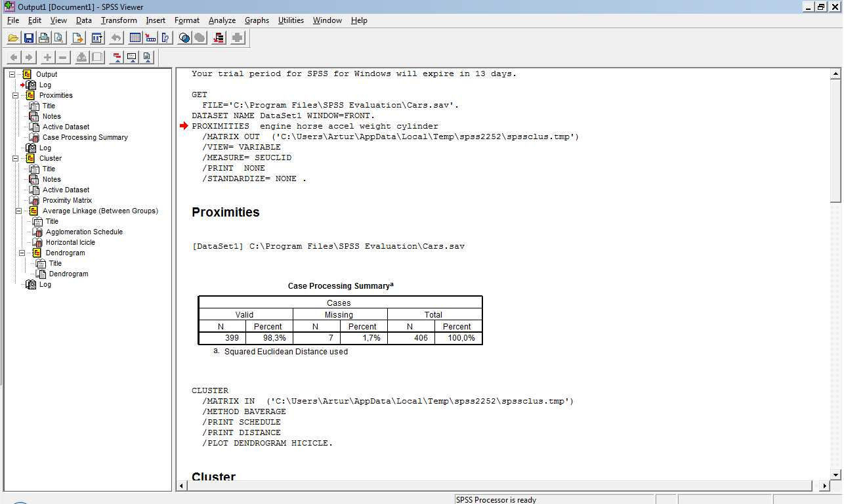
Task: Open the Help menu
Action: (359, 20)
